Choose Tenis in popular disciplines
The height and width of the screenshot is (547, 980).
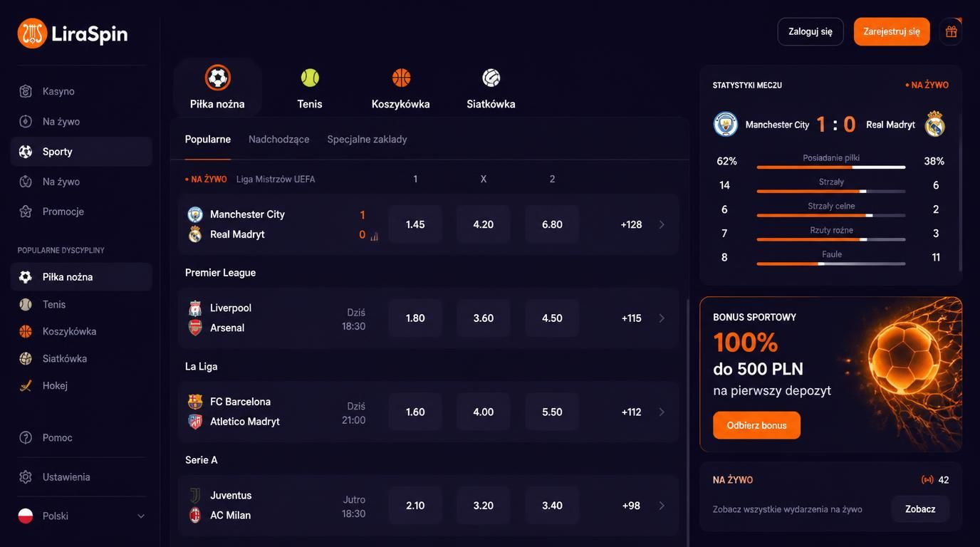(x=81, y=304)
